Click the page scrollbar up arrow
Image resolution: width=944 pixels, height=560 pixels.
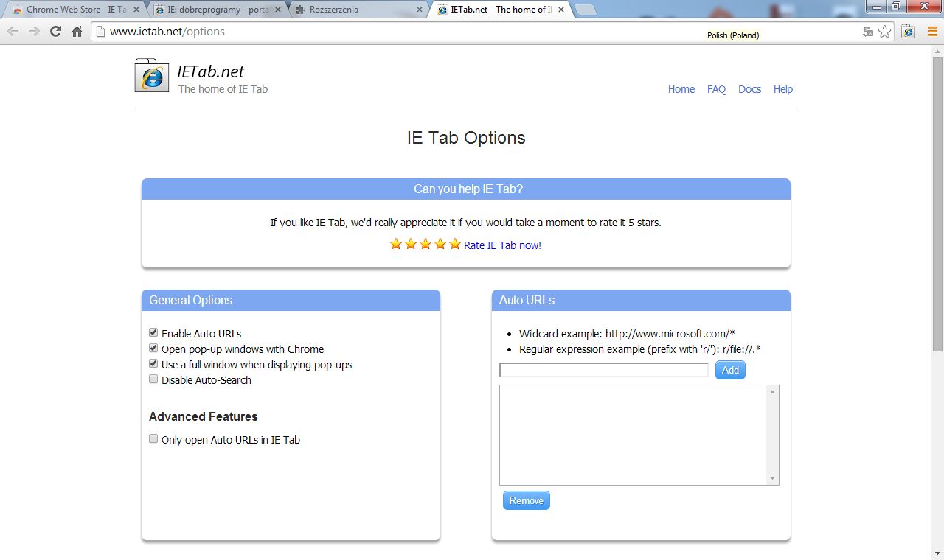coord(937,51)
